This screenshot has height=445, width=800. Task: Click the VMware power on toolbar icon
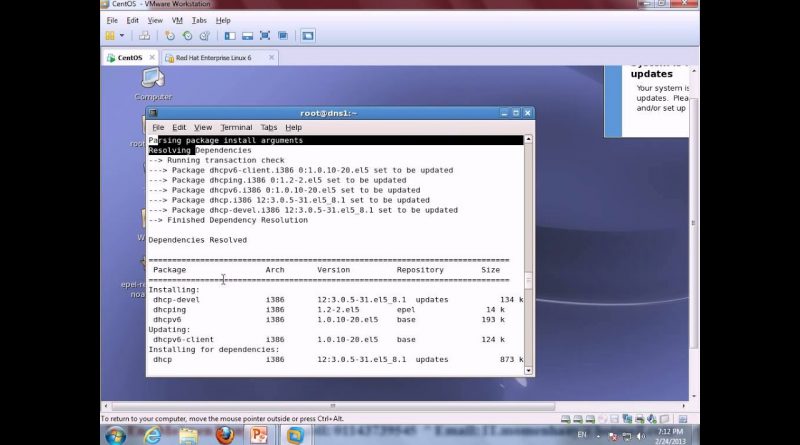click(110, 36)
